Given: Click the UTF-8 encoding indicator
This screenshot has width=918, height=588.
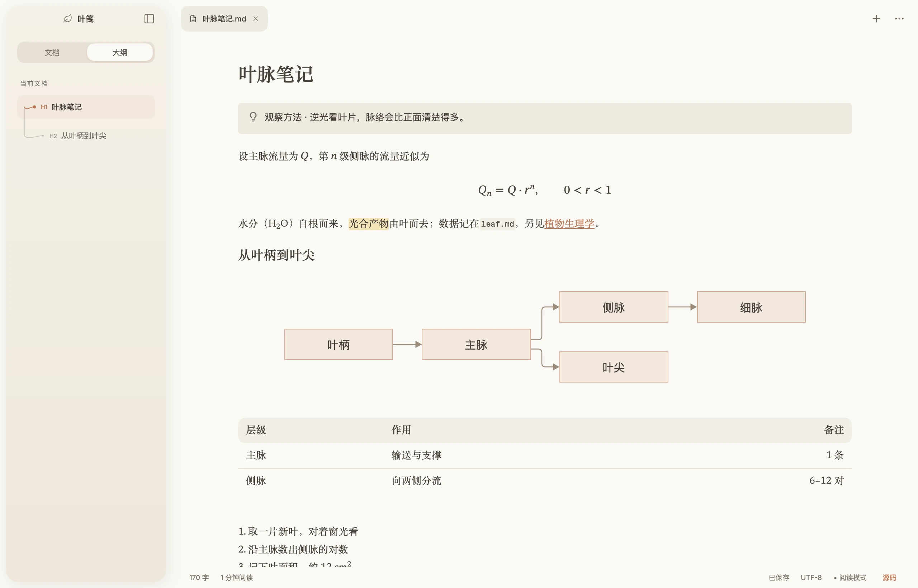Looking at the screenshot, I should (811, 577).
